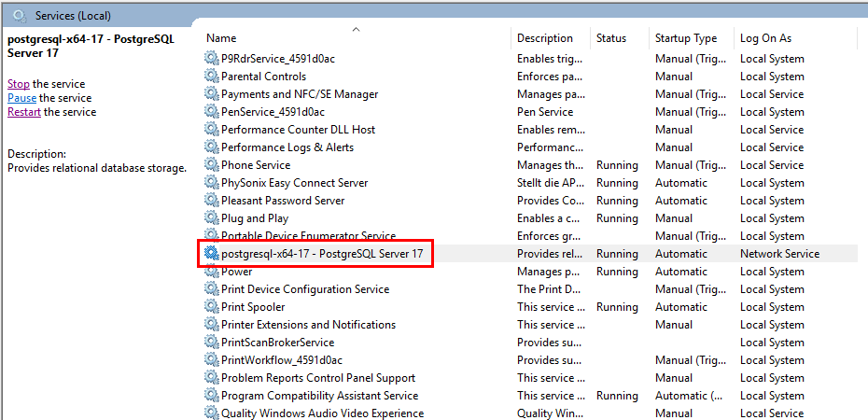Screen dimensions: 868x420
Task: Select the PhySonix Easy Connect Server row
Action: (x=294, y=183)
